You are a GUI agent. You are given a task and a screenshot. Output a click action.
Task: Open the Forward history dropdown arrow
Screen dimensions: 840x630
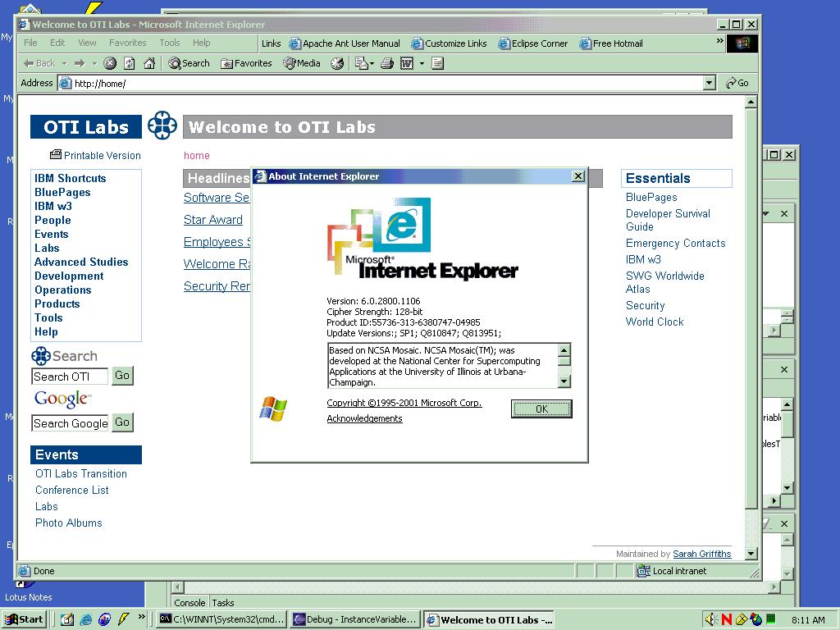[94, 63]
